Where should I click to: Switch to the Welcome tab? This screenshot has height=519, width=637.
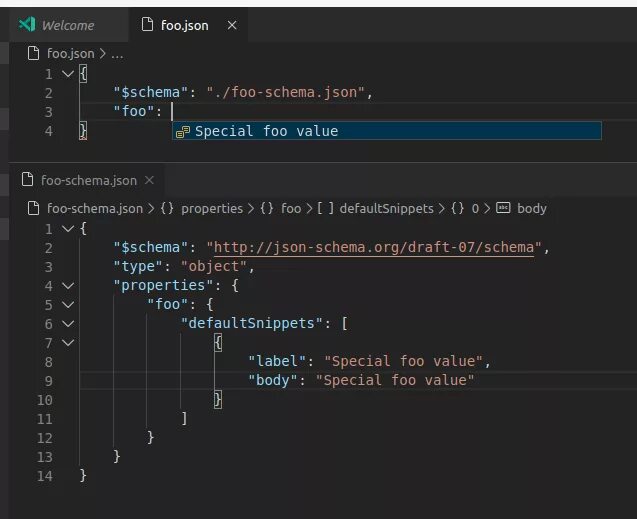coord(68,25)
